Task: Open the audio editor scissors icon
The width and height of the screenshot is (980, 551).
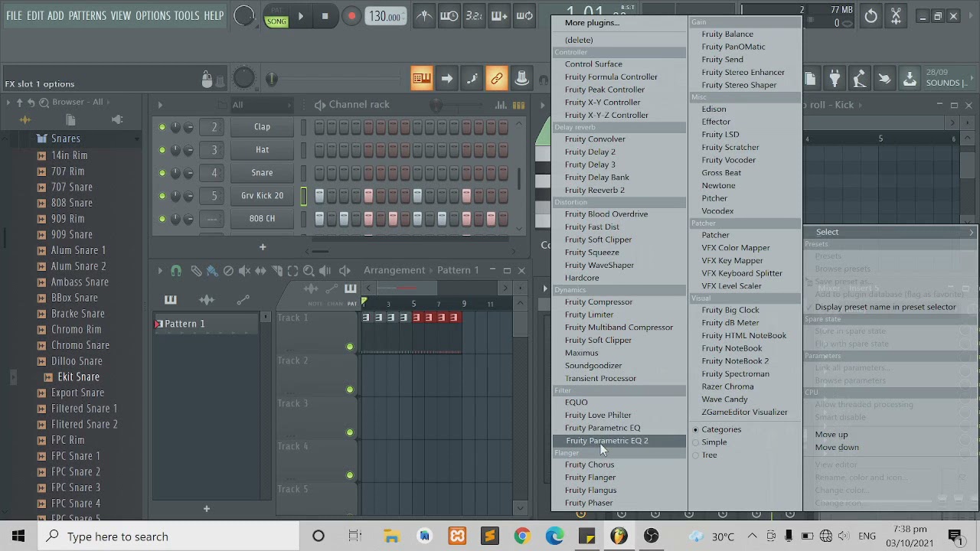Action: (896, 16)
